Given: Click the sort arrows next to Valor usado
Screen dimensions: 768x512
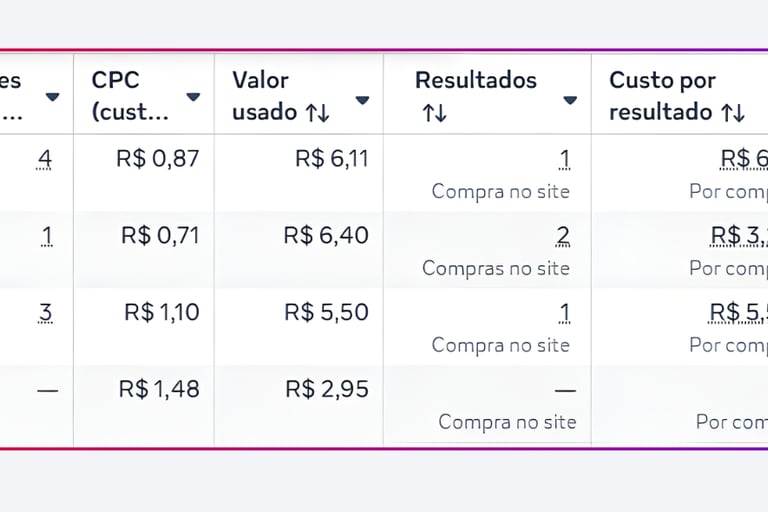Looking at the screenshot, I should [317, 113].
